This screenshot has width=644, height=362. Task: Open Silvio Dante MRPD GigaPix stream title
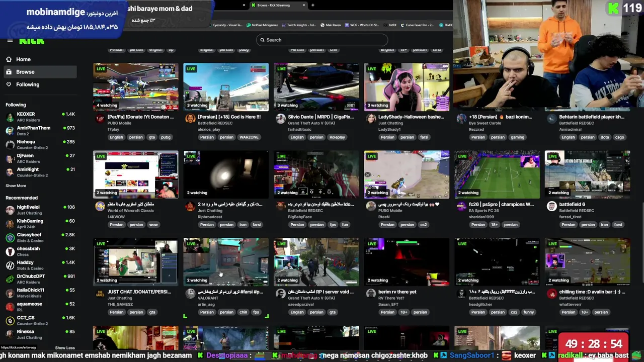coord(321,117)
